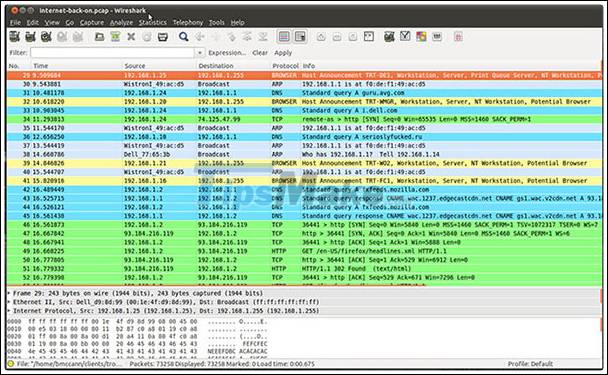Find a packet with magnifier icon
This screenshot has height=375, width=608.
(x=183, y=37)
